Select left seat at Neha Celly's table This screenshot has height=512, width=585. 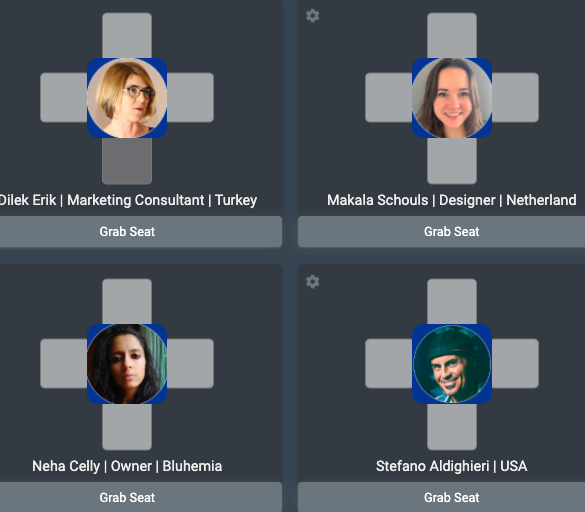click(x=63, y=363)
